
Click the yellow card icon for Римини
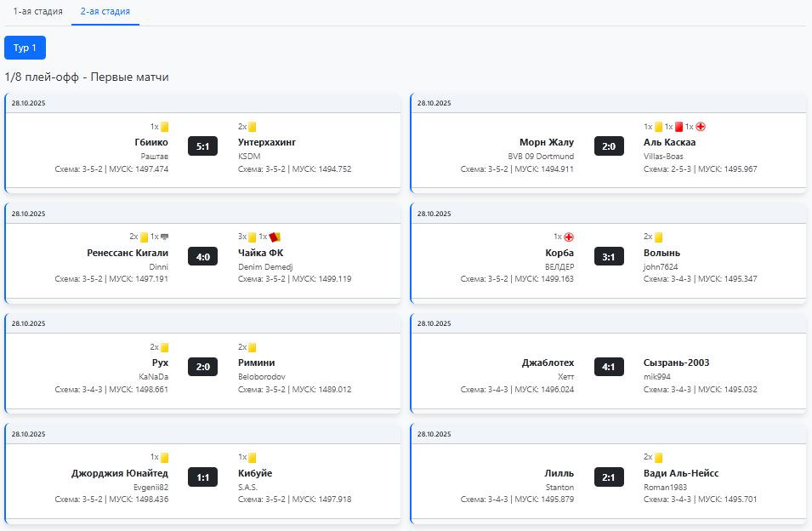point(253,347)
